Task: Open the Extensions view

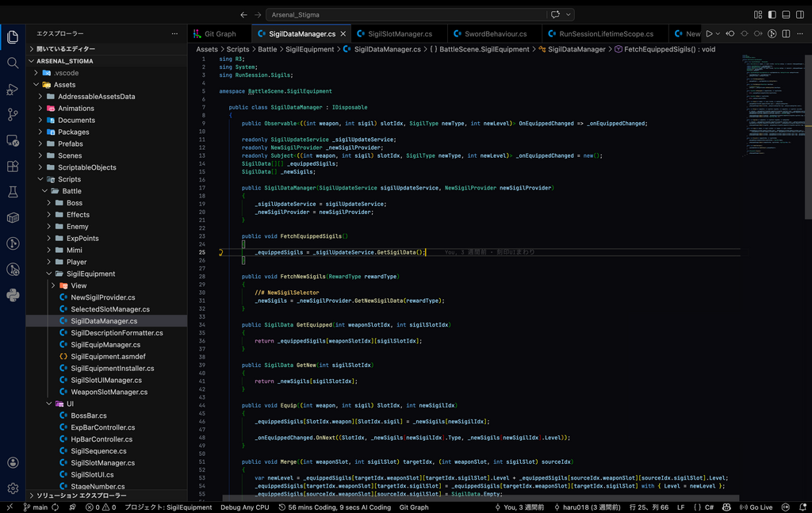Action: pos(13,167)
